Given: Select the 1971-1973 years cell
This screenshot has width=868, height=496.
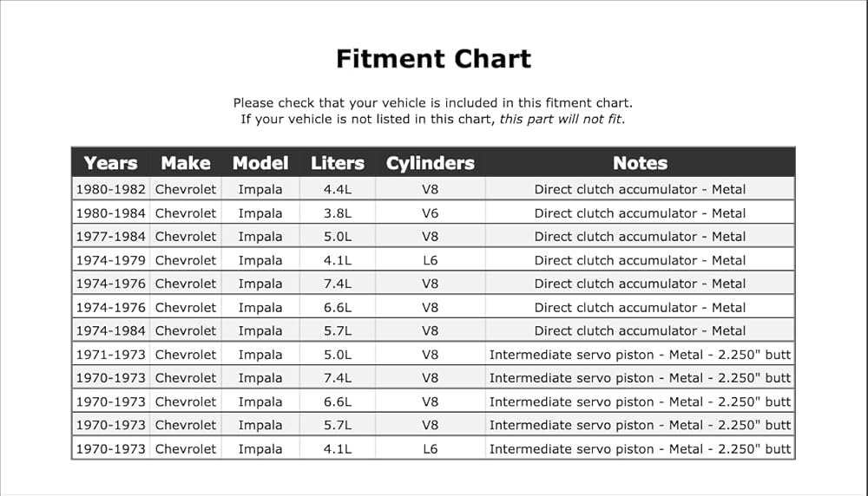Looking at the screenshot, I should click(111, 355).
